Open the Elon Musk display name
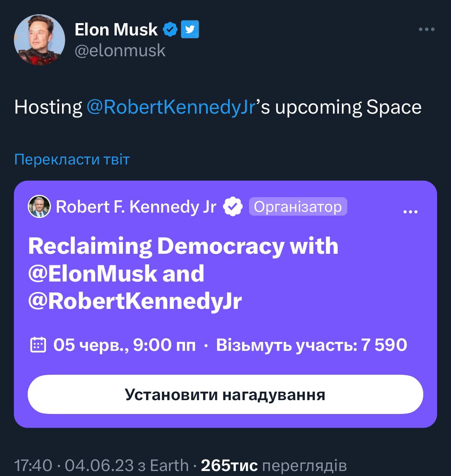451x476 pixels. coord(116,30)
